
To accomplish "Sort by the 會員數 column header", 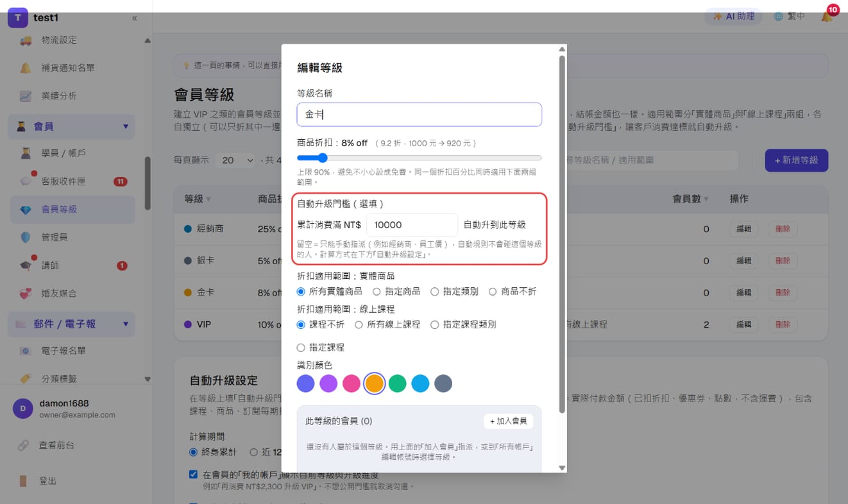I will (x=690, y=199).
